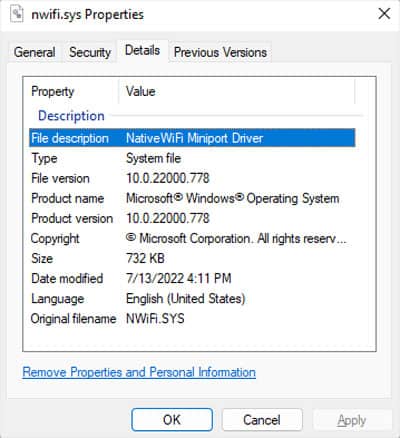Go to Previous Versions tab
Viewport: 400px width, 438px height.
[x=220, y=52]
